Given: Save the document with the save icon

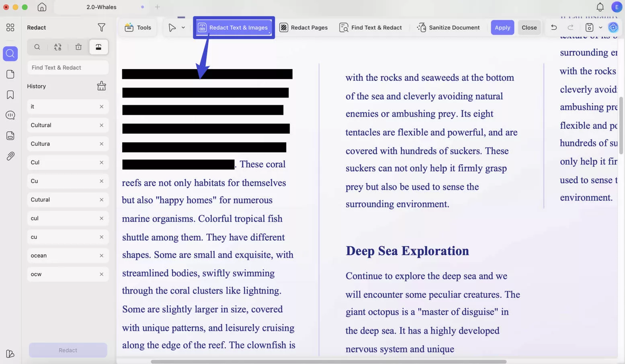Looking at the screenshot, I should [588, 27].
